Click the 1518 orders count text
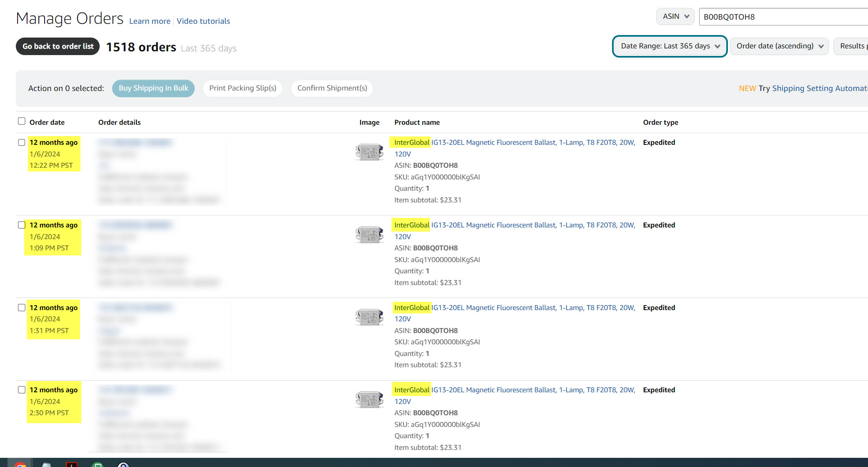 coord(141,47)
